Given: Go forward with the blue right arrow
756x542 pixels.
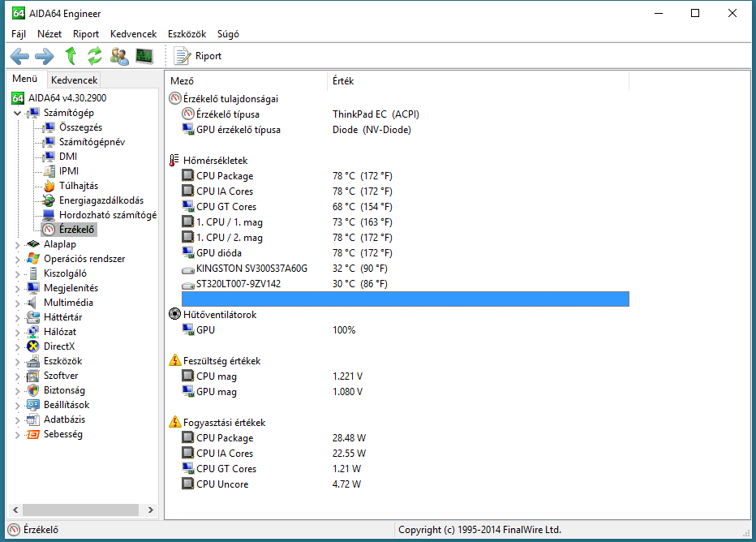Looking at the screenshot, I should (45, 56).
